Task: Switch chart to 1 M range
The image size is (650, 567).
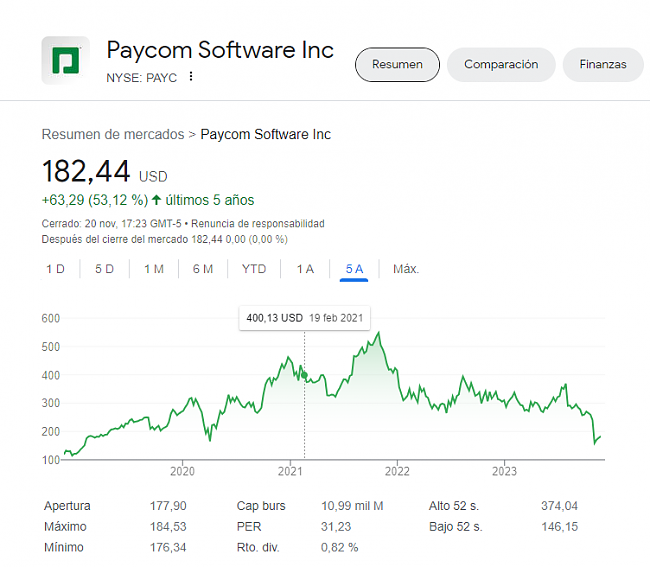Action: pos(154,269)
